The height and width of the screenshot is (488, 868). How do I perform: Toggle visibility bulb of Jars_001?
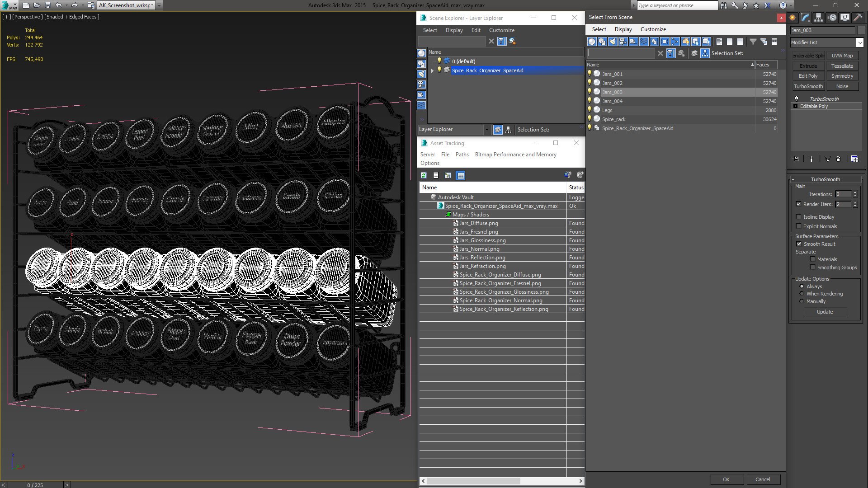click(590, 74)
